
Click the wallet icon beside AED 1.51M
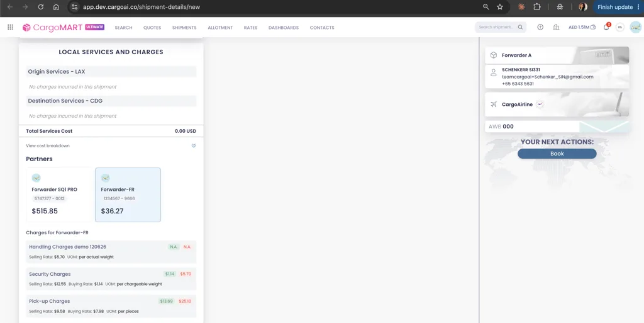(x=592, y=27)
